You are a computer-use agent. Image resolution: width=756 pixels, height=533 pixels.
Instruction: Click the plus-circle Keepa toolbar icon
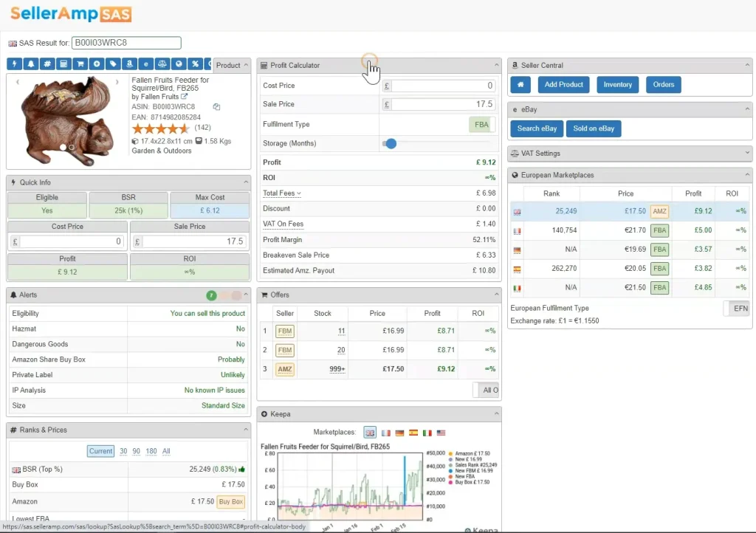point(97,64)
